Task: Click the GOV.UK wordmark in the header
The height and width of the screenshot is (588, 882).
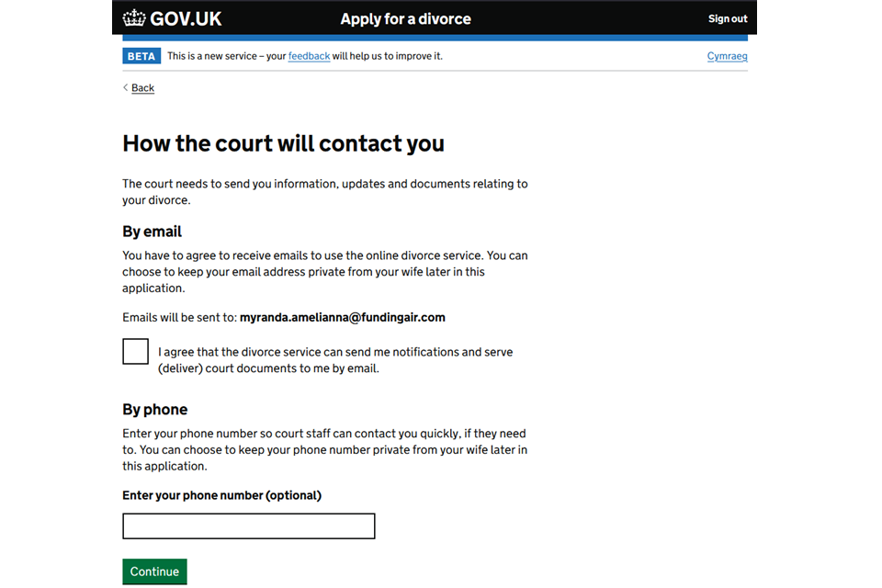Action: pos(186,18)
